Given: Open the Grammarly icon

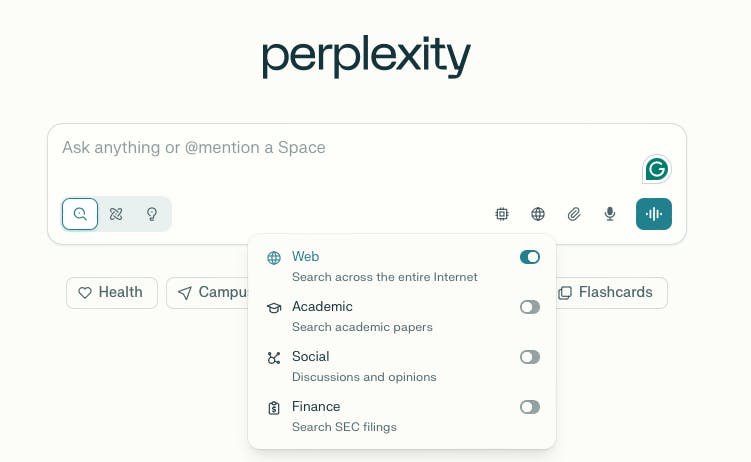Looking at the screenshot, I should (x=656, y=170).
